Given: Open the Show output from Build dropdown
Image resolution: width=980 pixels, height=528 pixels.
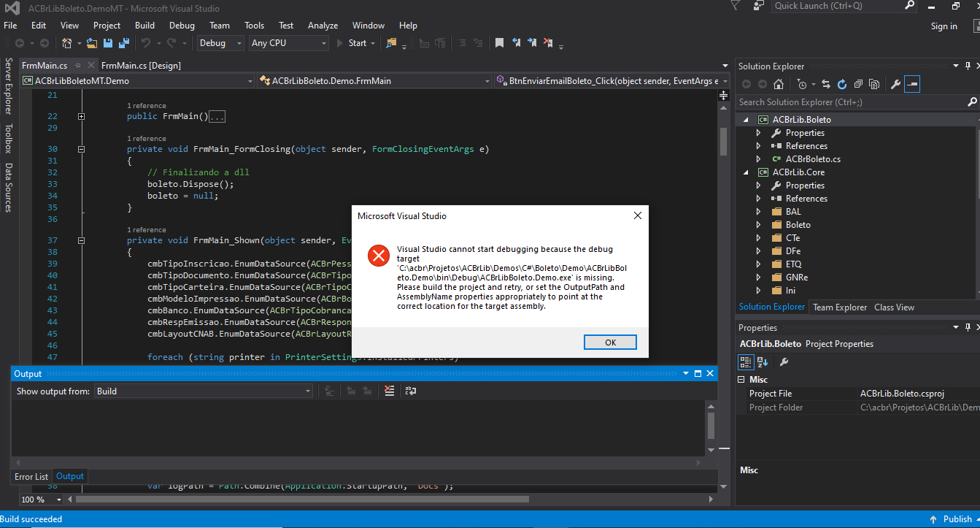Looking at the screenshot, I should click(204, 391).
